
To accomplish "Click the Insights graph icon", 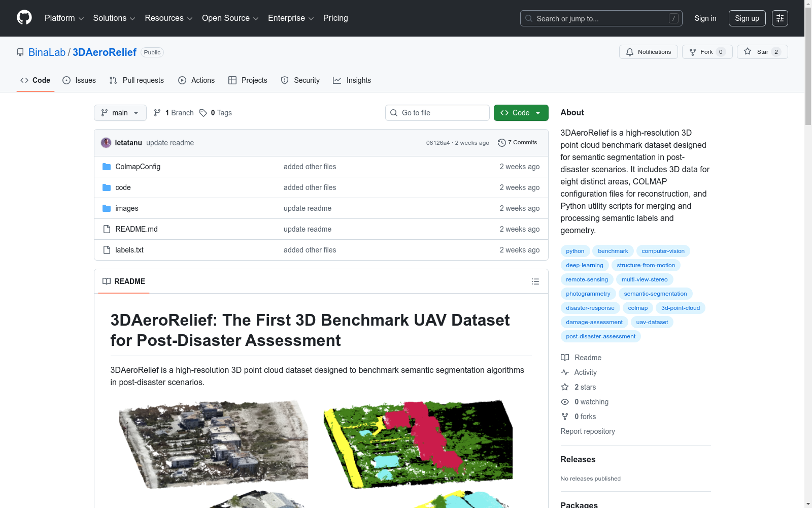I will click(x=337, y=80).
